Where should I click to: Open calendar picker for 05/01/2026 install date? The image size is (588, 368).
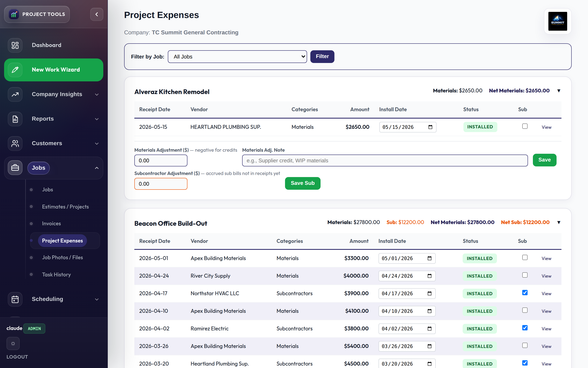430,258
